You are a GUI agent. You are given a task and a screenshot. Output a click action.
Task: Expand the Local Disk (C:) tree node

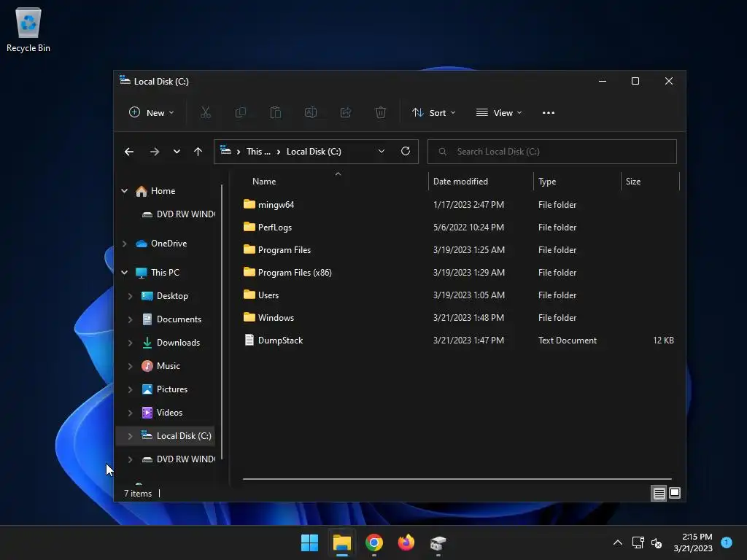pos(130,436)
